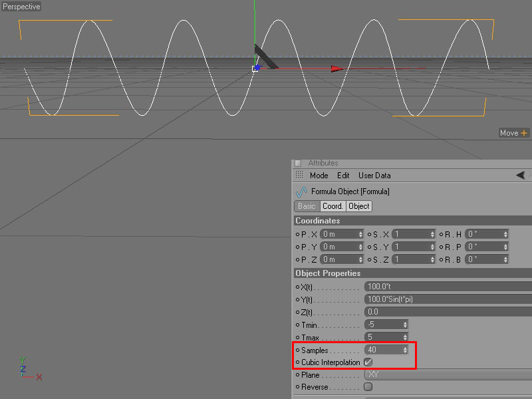Viewport: 532px width, 399px height.
Task: Click the Move plus icon in viewport
Action: tap(524, 133)
